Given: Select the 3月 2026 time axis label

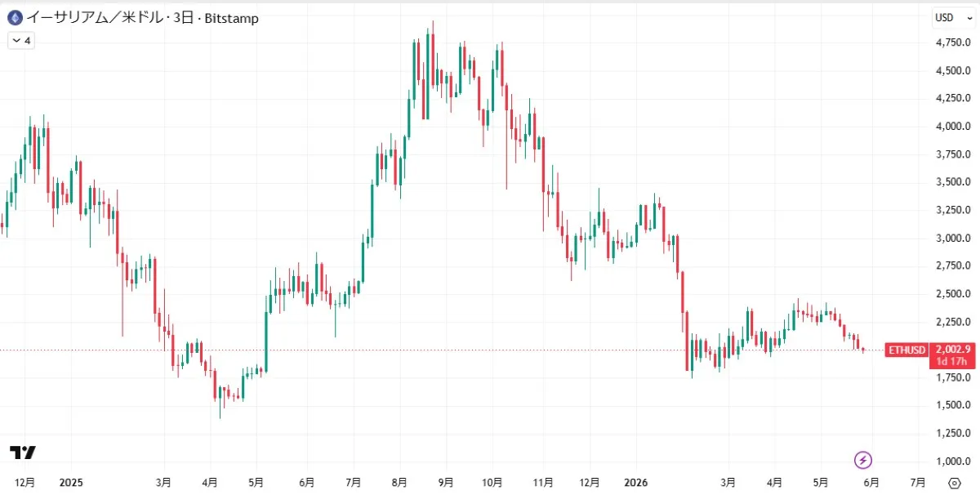Looking at the screenshot, I should tap(728, 482).
